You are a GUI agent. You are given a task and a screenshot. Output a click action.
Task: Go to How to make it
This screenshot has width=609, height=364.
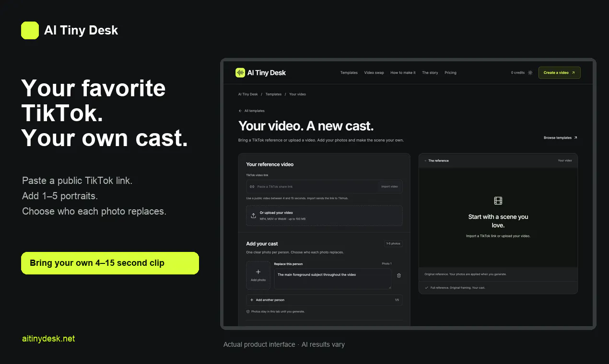403,73
